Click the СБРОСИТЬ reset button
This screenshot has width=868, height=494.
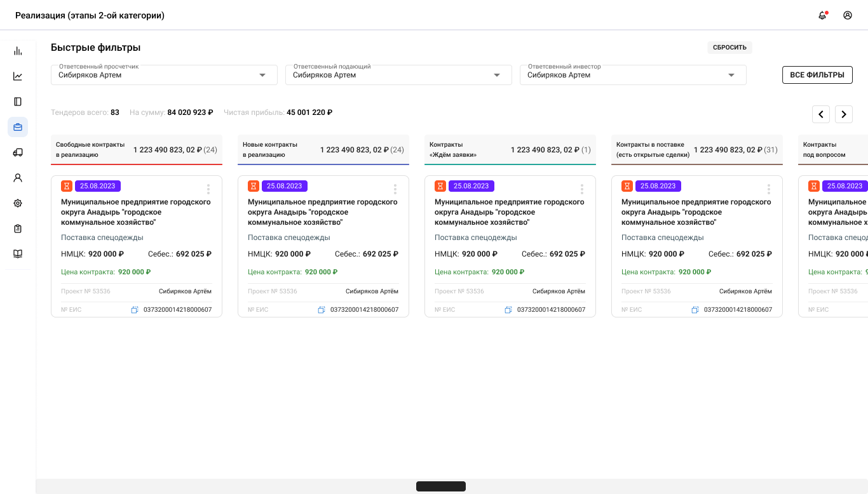coord(729,48)
